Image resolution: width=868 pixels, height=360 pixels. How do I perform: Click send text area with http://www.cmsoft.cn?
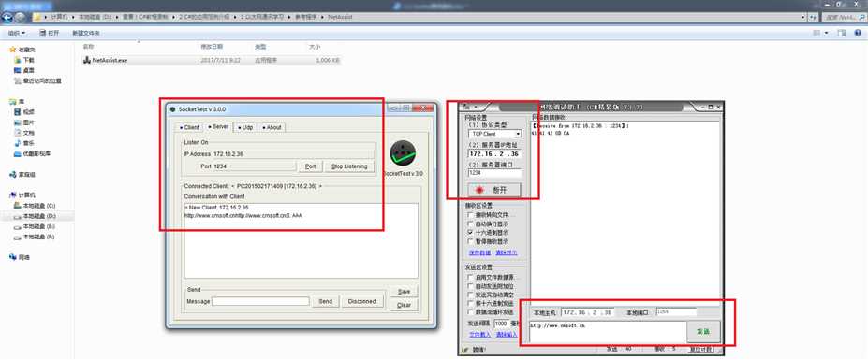point(608,332)
